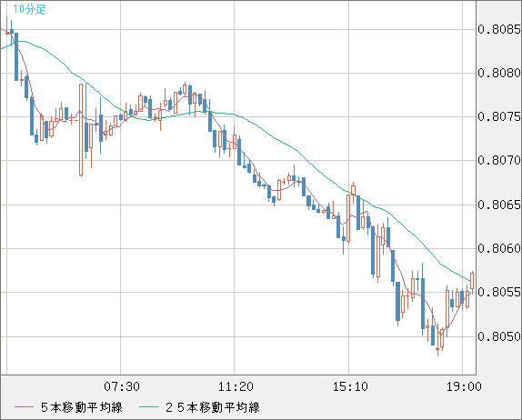Click the purple 5-period legend line swatch

pyautogui.click(x=24, y=407)
